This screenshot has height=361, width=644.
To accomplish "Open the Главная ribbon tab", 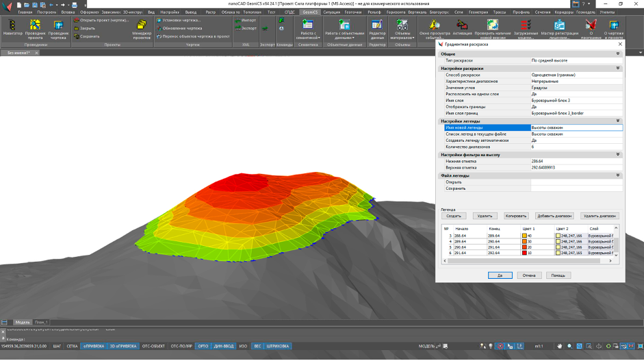I will tap(25, 12).
